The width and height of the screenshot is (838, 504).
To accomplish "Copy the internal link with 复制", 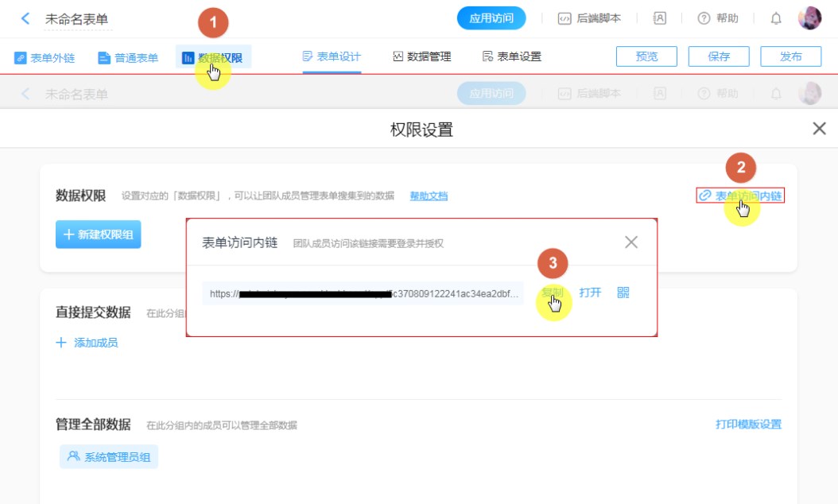I will tap(553, 293).
